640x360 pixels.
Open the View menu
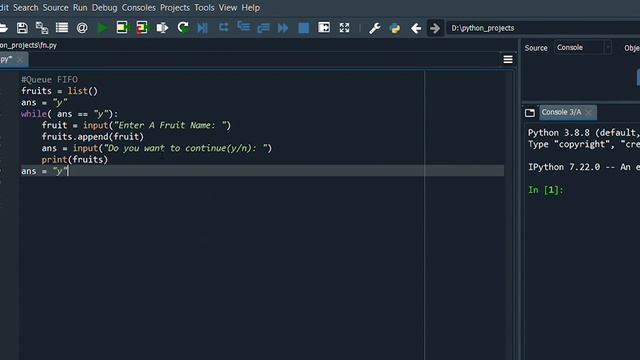pos(228,7)
